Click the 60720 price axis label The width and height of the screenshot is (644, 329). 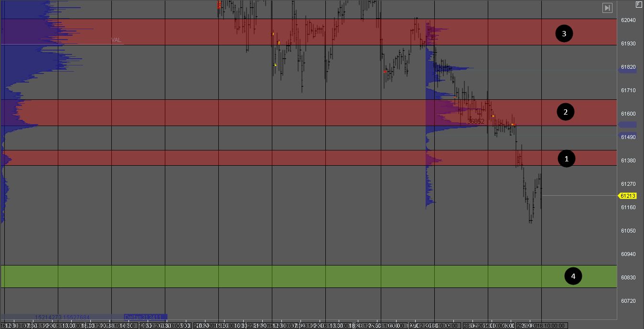click(628, 301)
